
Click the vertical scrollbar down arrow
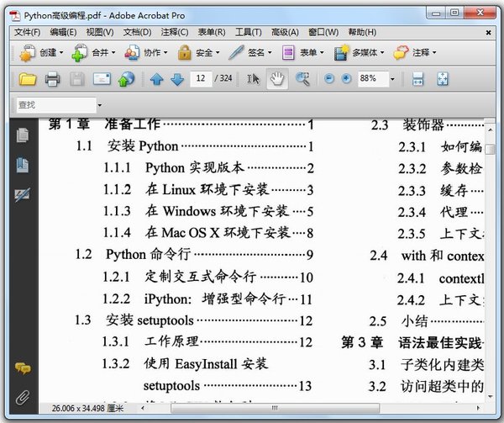491,397
